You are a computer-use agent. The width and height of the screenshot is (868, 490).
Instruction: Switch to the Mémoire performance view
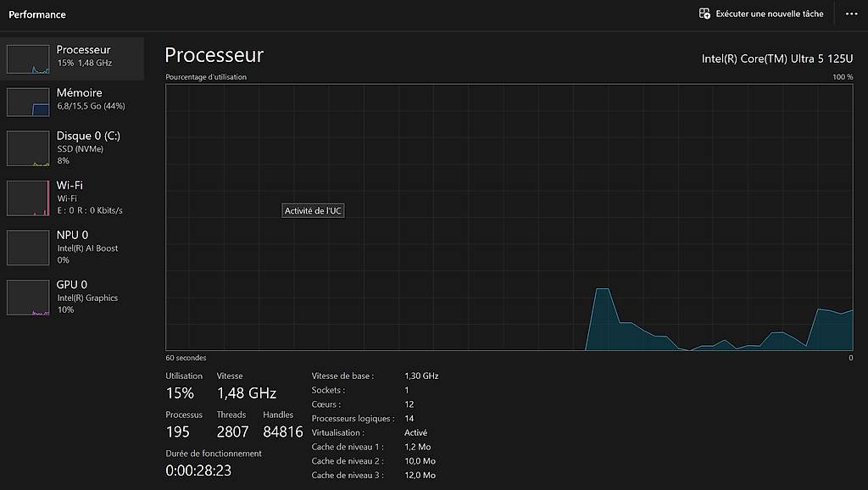tap(80, 93)
